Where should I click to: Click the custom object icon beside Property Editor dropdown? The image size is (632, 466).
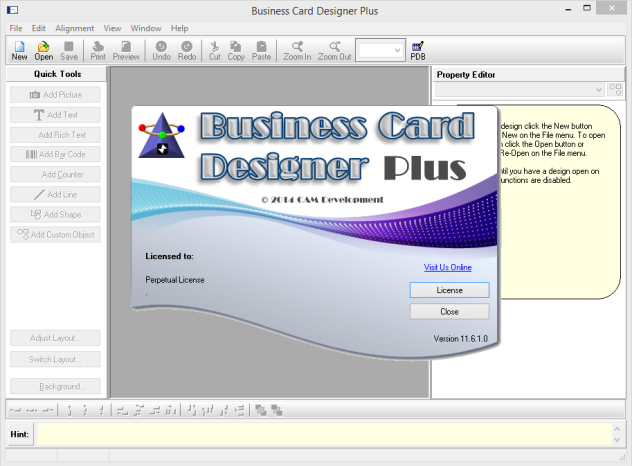tap(615, 89)
